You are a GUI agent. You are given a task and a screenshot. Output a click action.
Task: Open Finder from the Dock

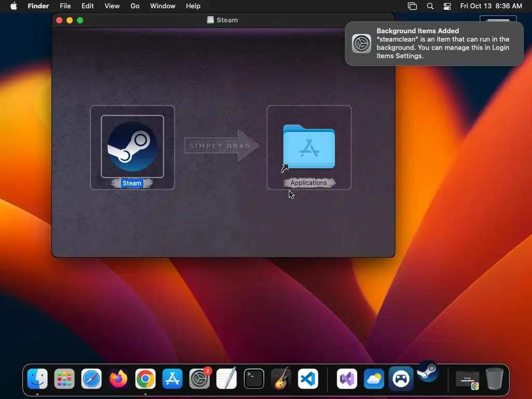click(x=37, y=379)
